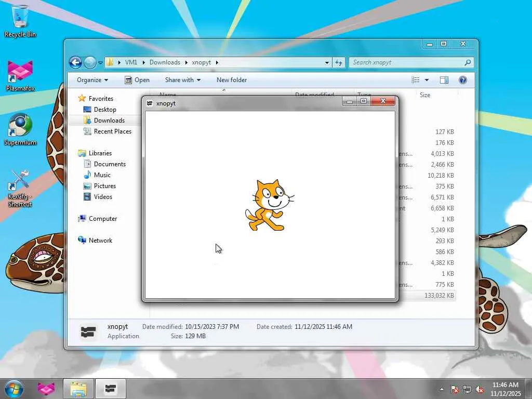Image resolution: width=532 pixels, height=399 pixels.
Task: Open the view options dropdown arrow
Action: click(427, 80)
